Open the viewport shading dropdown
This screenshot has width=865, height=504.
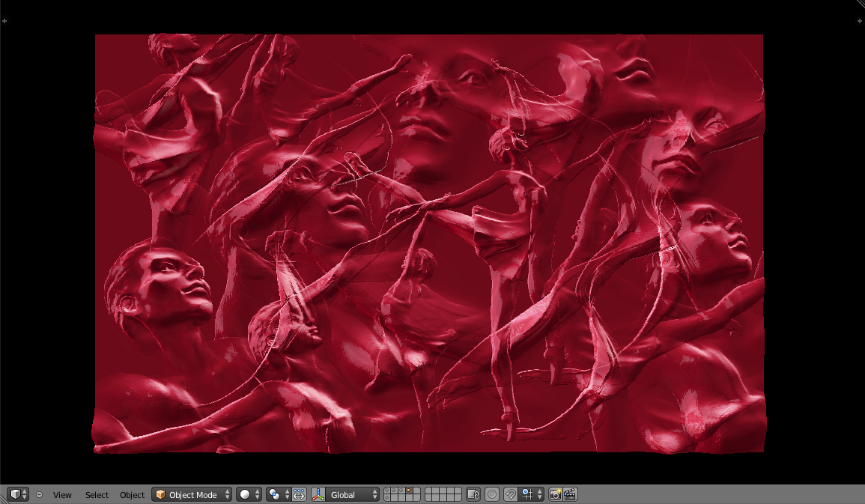pos(249,494)
